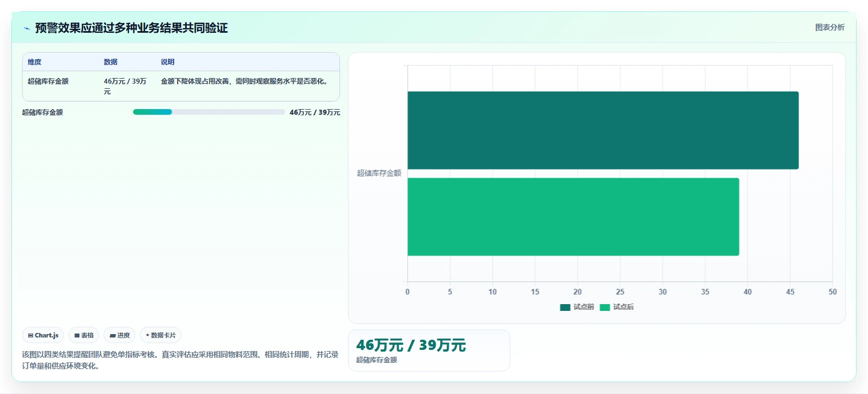Click the progress row value 46万元 / 39万元
The image size is (868, 394).
coord(315,112)
